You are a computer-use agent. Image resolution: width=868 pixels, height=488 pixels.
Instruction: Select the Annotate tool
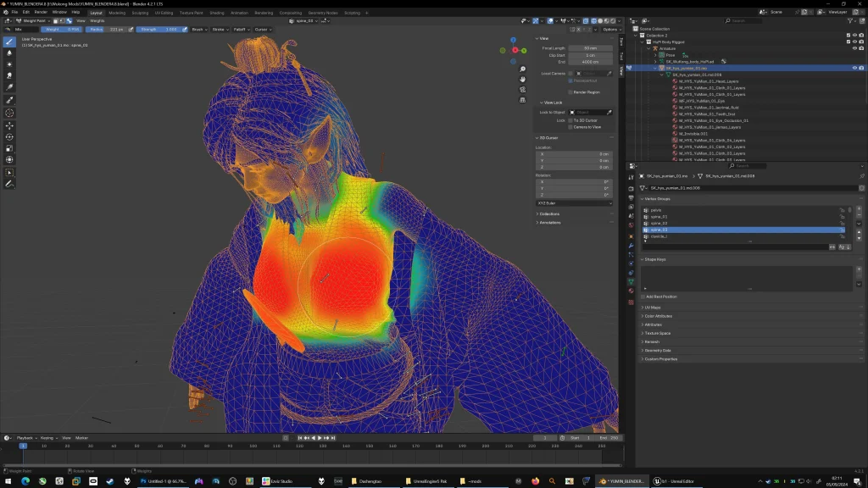pos(9,184)
